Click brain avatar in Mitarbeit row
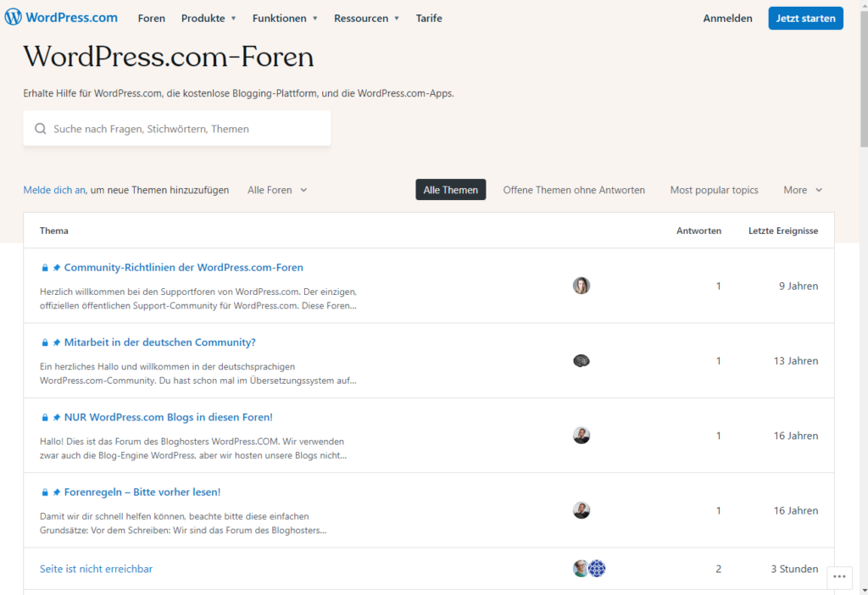The width and height of the screenshot is (868, 595). tap(581, 361)
